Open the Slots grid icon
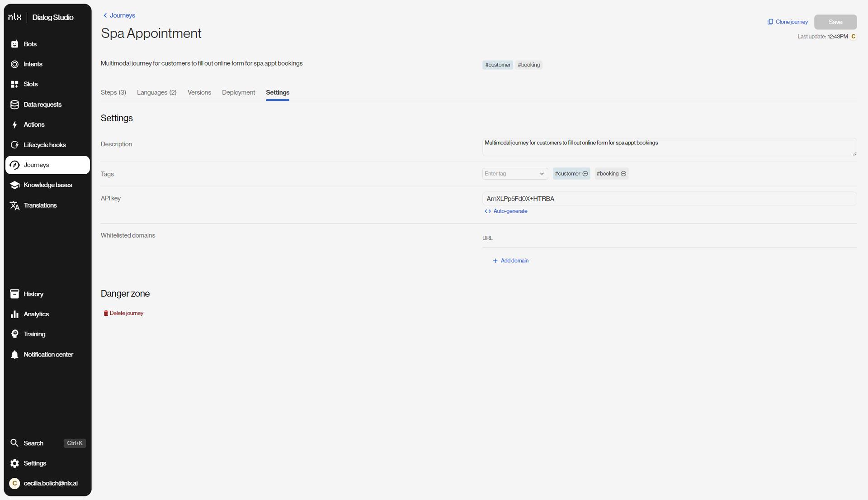Viewport: 868px width, 500px height. 14,84
